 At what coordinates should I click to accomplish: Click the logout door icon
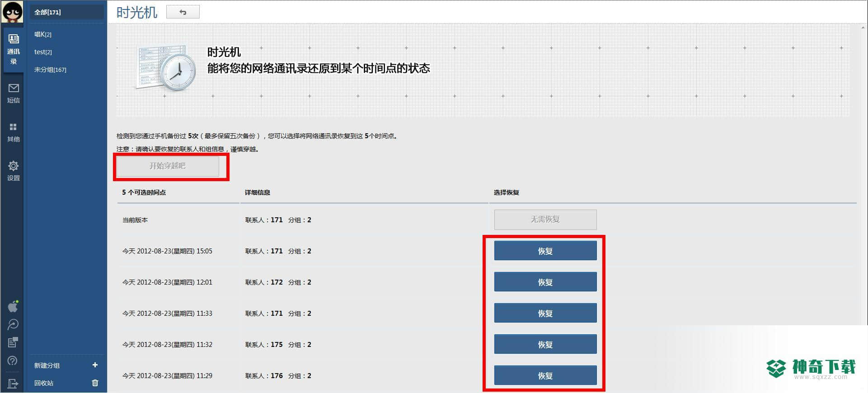tap(13, 383)
